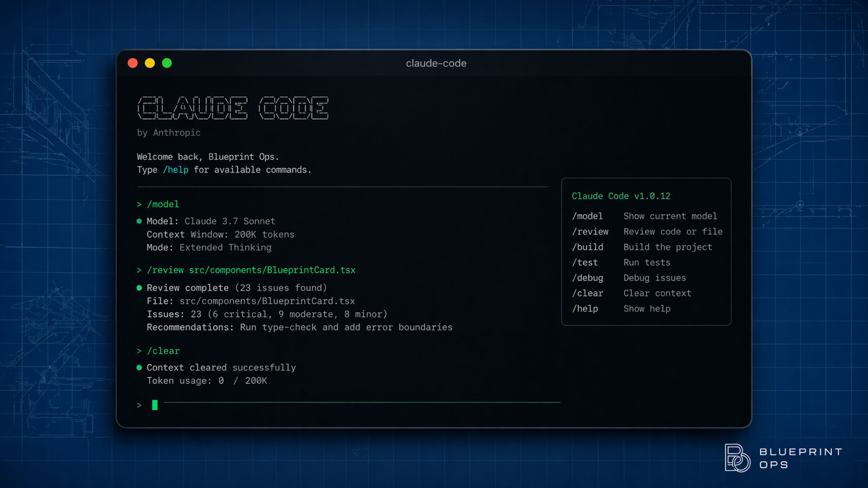The width and height of the screenshot is (868, 488).
Task: Choose /test in the commands help panel
Action: click(585, 263)
